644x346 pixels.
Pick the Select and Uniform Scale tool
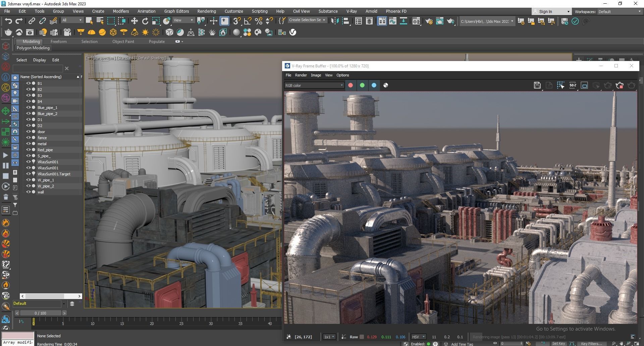(x=156, y=21)
